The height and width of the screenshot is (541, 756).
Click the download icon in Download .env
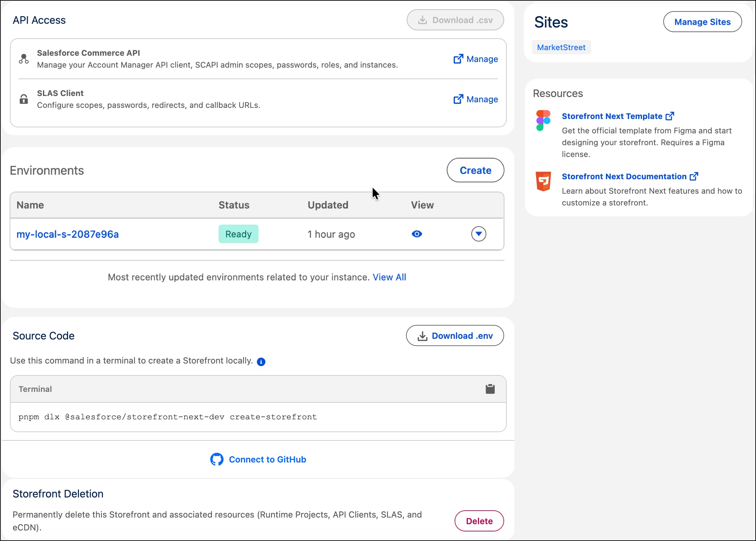click(x=422, y=336)
